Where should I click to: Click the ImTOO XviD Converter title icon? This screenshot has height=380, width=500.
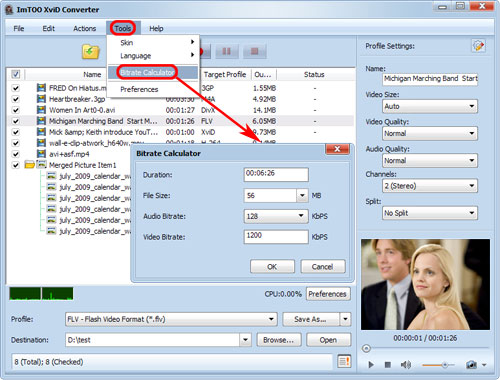coord(9,10)
